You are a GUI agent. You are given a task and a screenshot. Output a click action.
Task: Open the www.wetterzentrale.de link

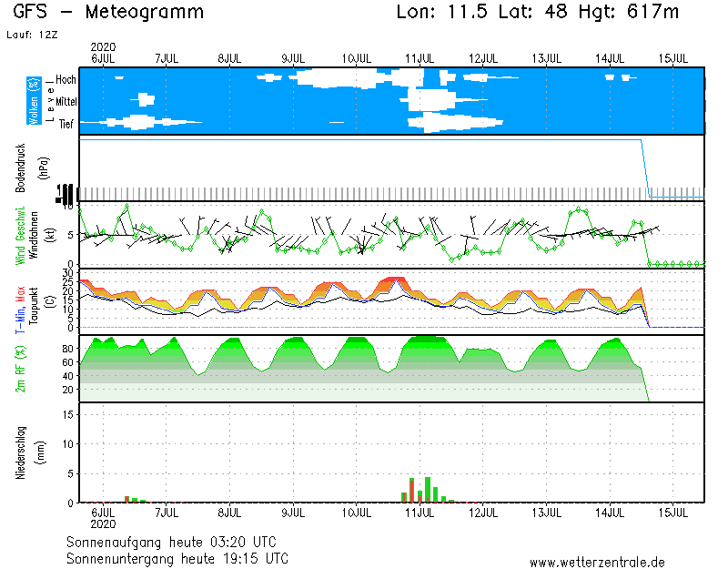(x=597, y=563)
